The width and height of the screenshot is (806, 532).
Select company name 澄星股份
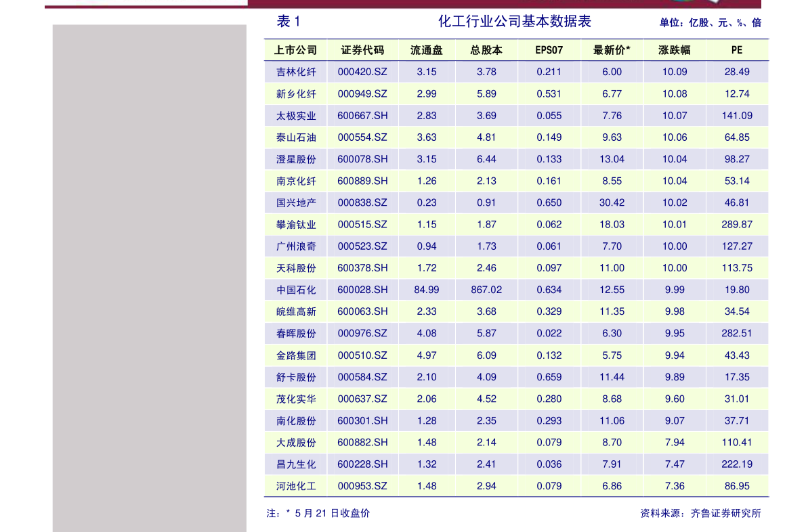tap(295, 159)
